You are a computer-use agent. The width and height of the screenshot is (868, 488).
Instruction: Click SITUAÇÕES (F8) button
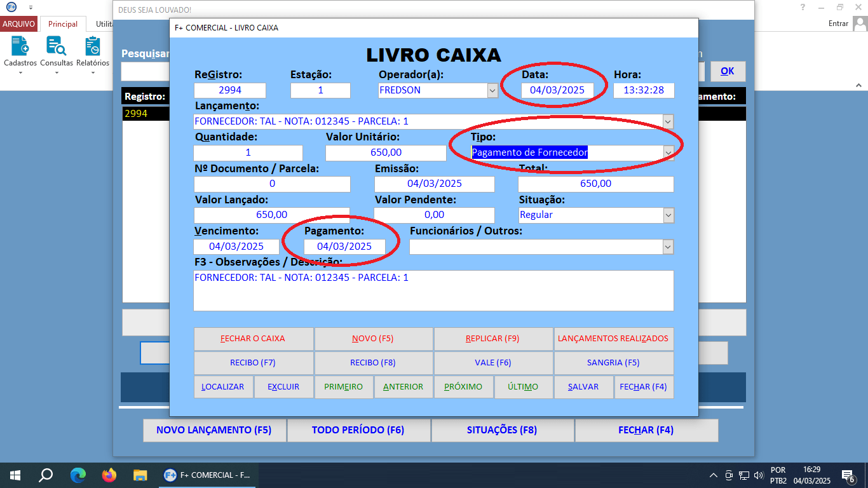(x=502, y=430)
